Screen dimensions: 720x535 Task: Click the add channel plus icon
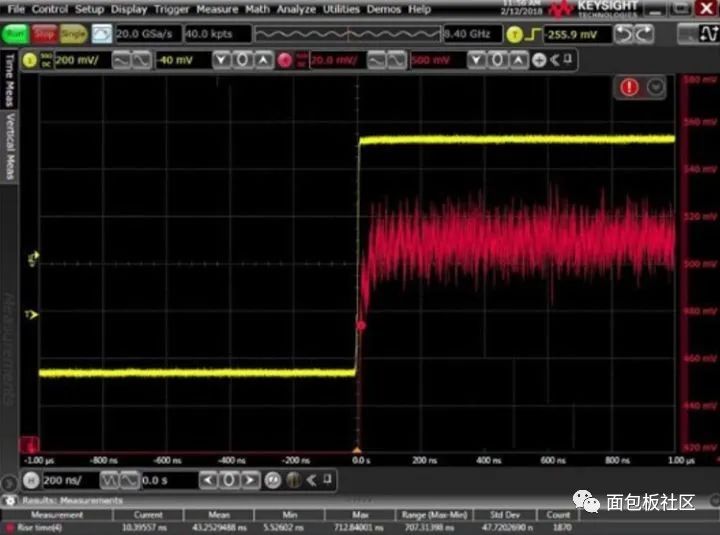click(x=539, y=60)
